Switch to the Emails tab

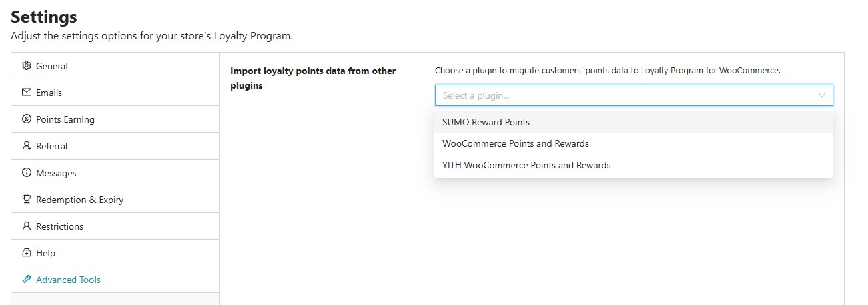(115, 93)
